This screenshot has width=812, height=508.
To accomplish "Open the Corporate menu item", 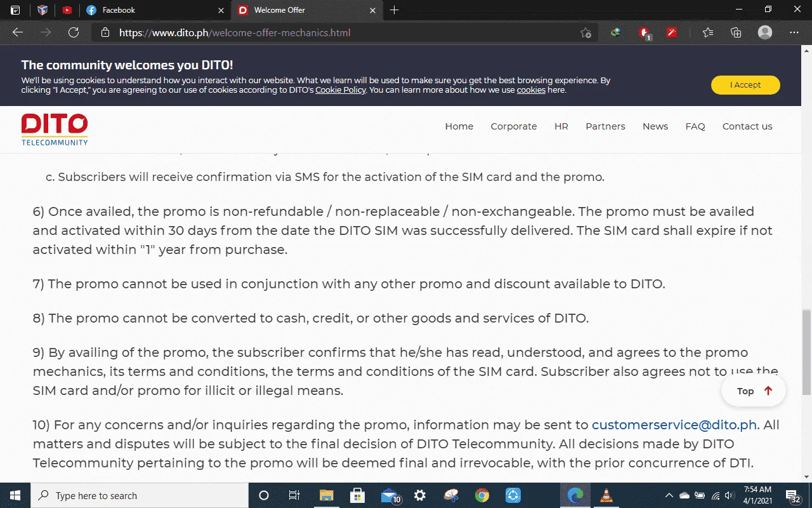I will point(514,126).
